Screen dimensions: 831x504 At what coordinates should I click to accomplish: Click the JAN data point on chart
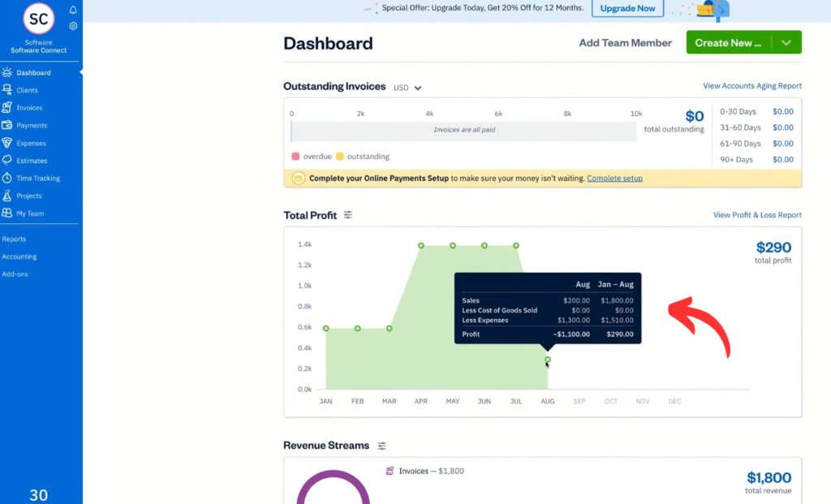point(326,329)
